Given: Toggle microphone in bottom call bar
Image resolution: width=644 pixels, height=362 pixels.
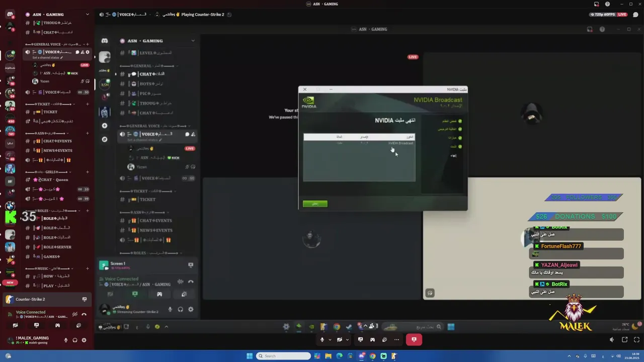Looking at the screenshot, I should pos(322,339).
